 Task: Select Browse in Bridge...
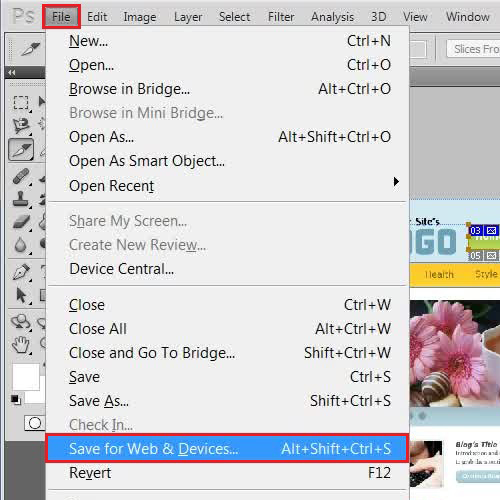(x=228, y=89)
